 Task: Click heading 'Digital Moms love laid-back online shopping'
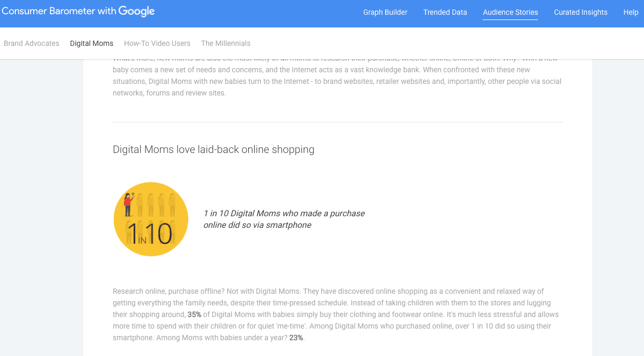[213, 149]
